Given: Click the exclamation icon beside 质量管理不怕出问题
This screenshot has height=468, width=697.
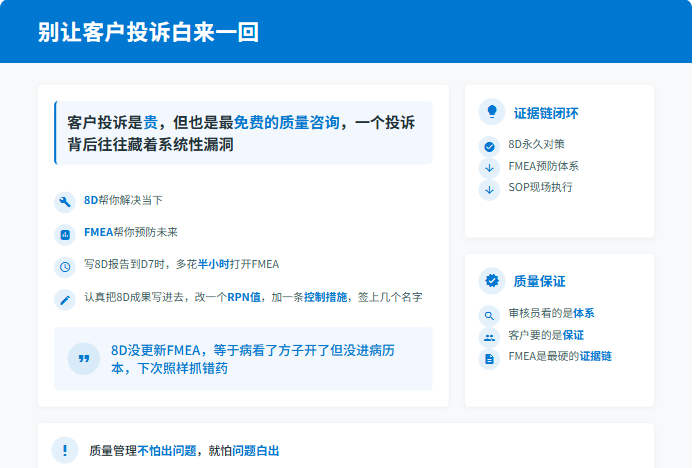Looking at the screenshot, I should point(65,450).
